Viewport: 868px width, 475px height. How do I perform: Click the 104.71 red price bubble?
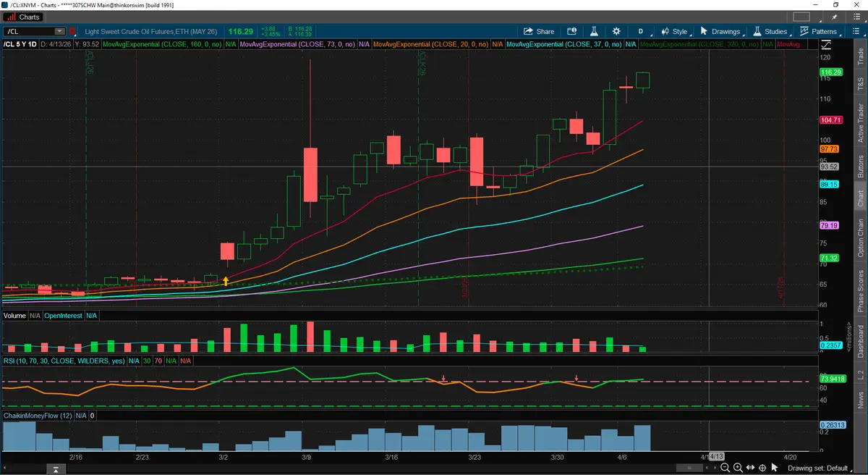coord(830,120)
